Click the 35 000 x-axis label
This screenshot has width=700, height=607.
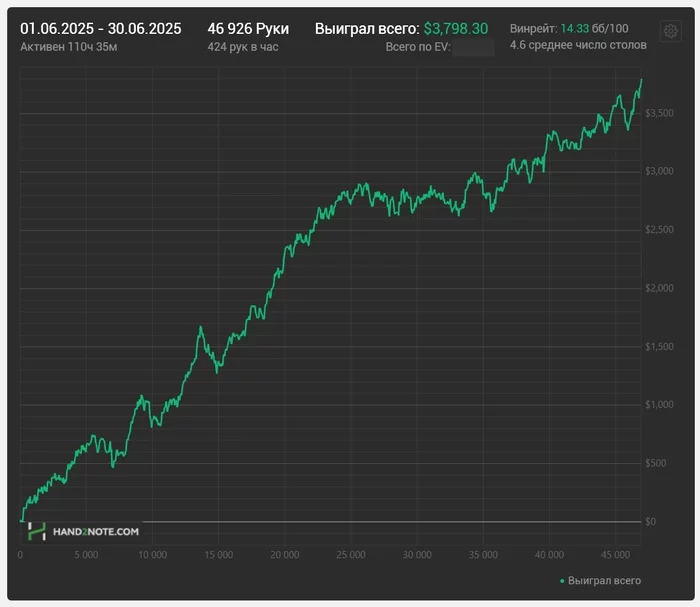coord(483,555)
